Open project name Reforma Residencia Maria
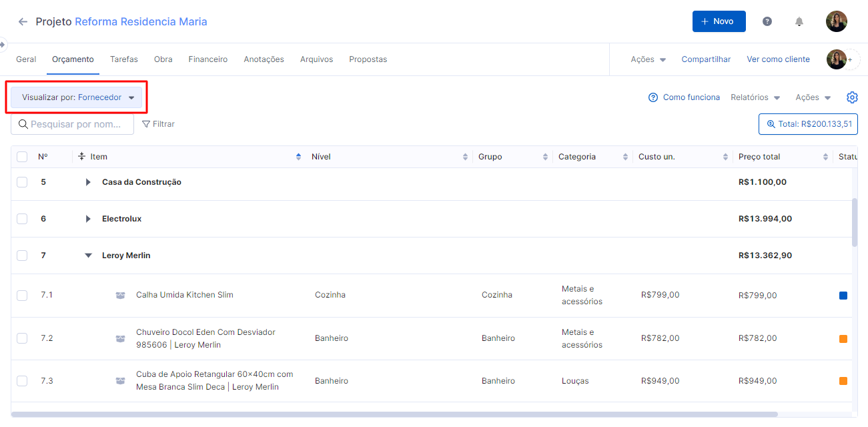 click(141, 21)
